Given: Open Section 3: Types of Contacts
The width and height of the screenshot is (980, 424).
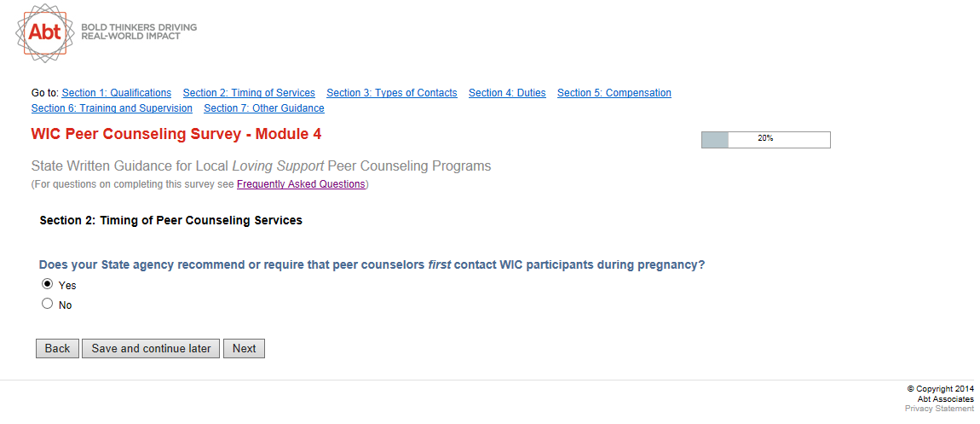Looking at the screenshot, I should click(x=392, y=93).
